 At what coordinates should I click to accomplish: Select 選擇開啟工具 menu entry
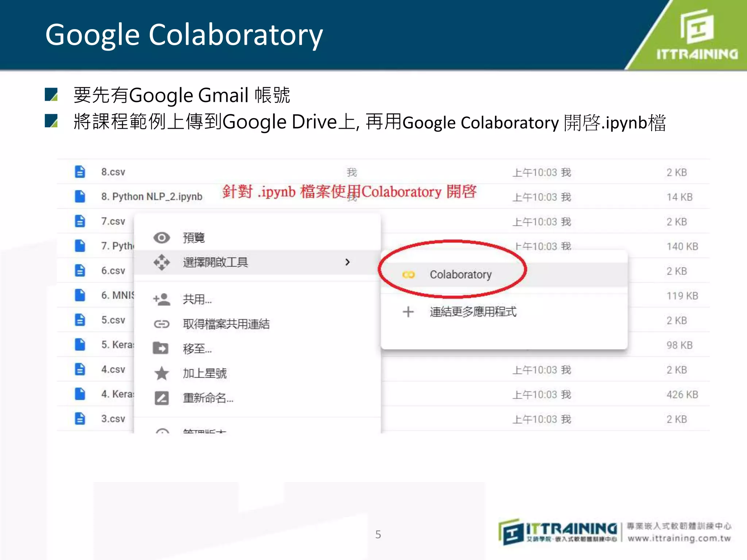point(258,262)
